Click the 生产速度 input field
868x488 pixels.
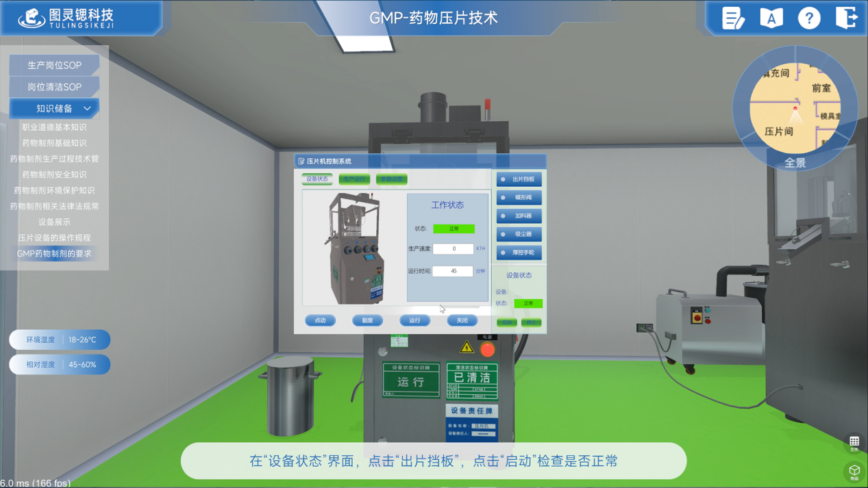coord(453,248)
